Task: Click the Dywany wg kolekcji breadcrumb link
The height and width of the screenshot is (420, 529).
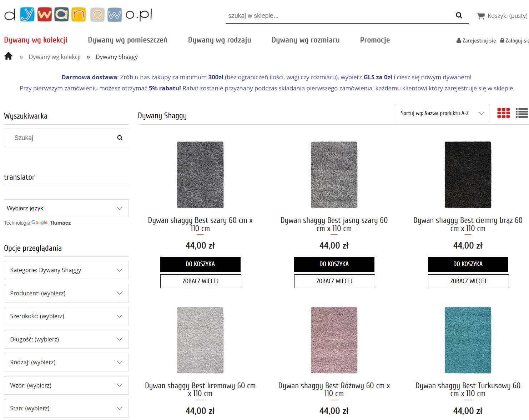Action: pos(55,57)
